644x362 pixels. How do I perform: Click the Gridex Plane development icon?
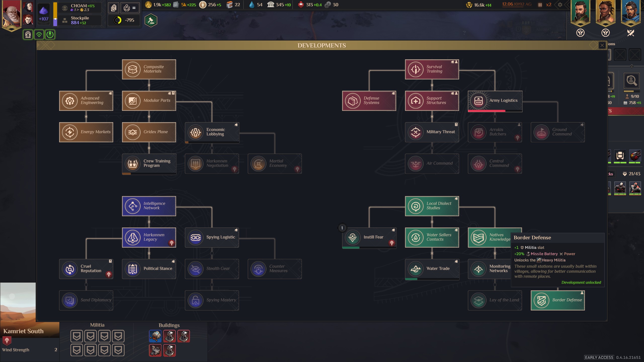pos(133,132)
